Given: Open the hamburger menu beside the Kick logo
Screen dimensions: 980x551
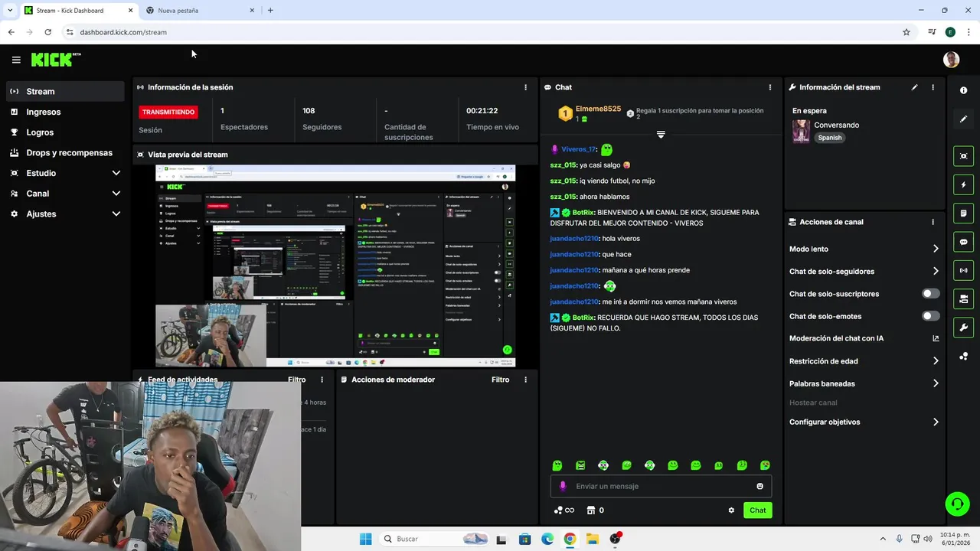Looking at the screenshot, I should tap(16, 60).
